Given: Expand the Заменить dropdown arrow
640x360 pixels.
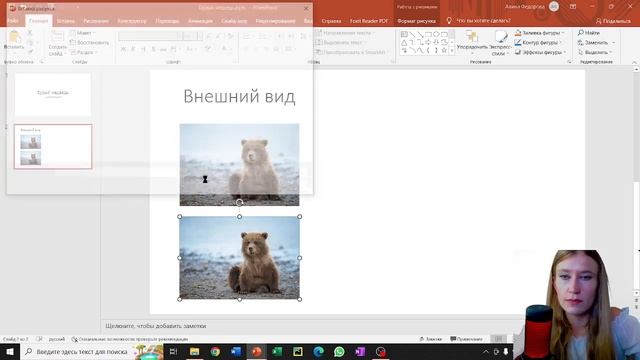Looking at the screenshot, I should point(613,42).
